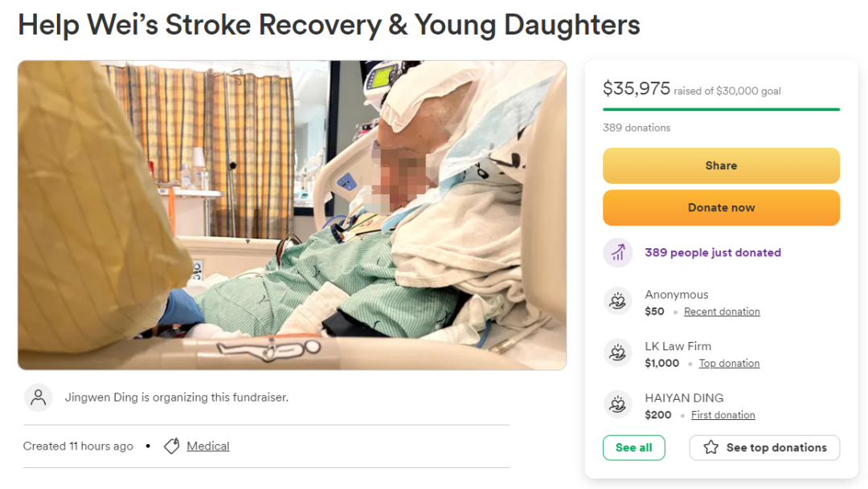Click the Anonymous donor heart-hands icon
Image resolution: width=868 pixels, height=489 pixels.
[x=618, y=301]
